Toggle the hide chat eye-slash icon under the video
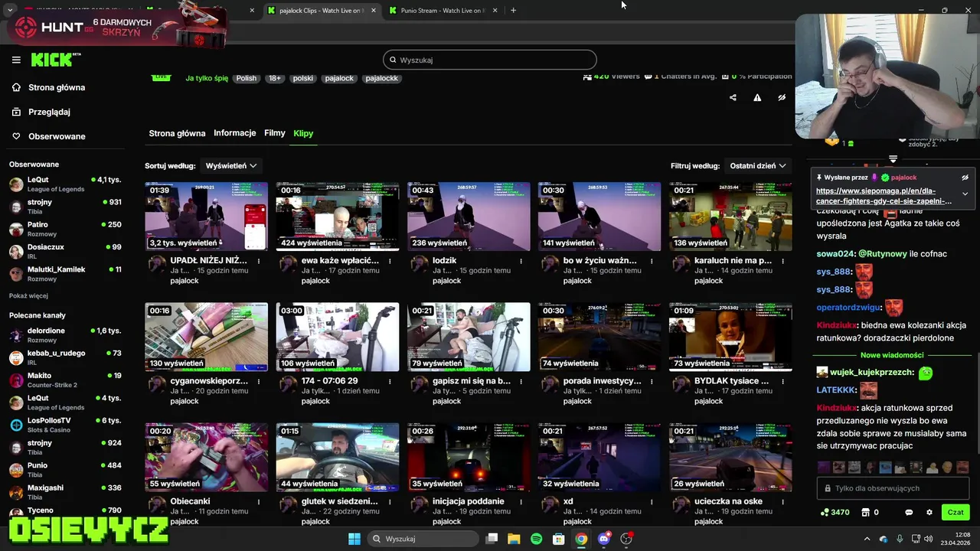This screenshot has width=980, height=551. (782, 97)
